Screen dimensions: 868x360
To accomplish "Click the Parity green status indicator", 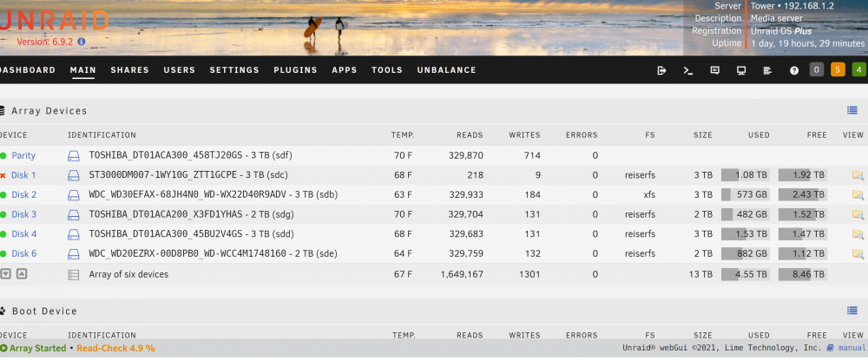I will click(3, 156).
